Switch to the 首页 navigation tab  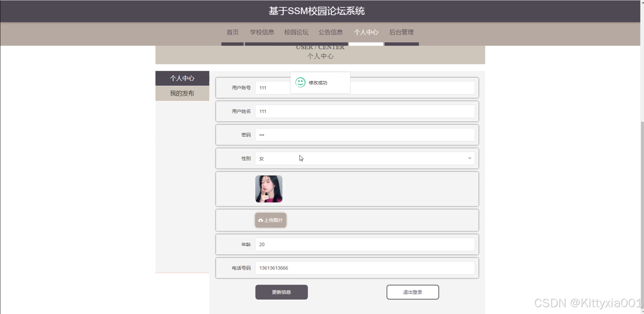pos(232,32)
